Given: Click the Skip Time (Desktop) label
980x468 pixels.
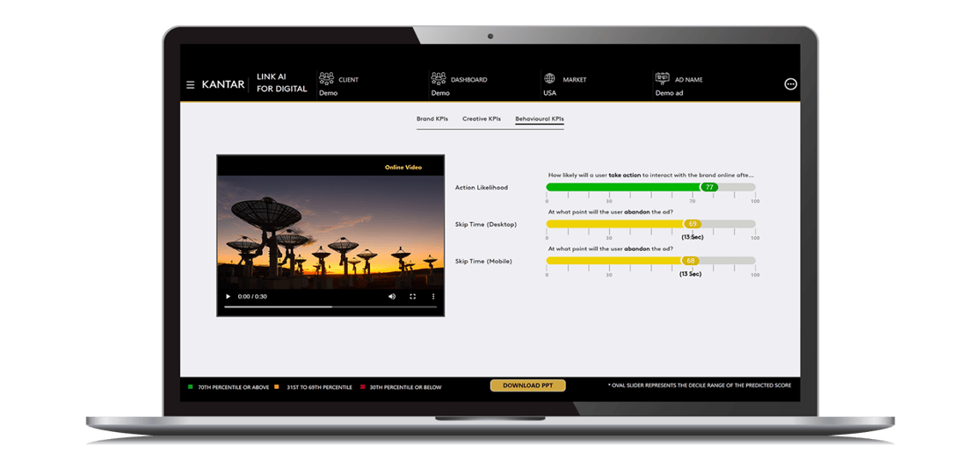Looking at the screenshot, I should click(x=486, y=224).
